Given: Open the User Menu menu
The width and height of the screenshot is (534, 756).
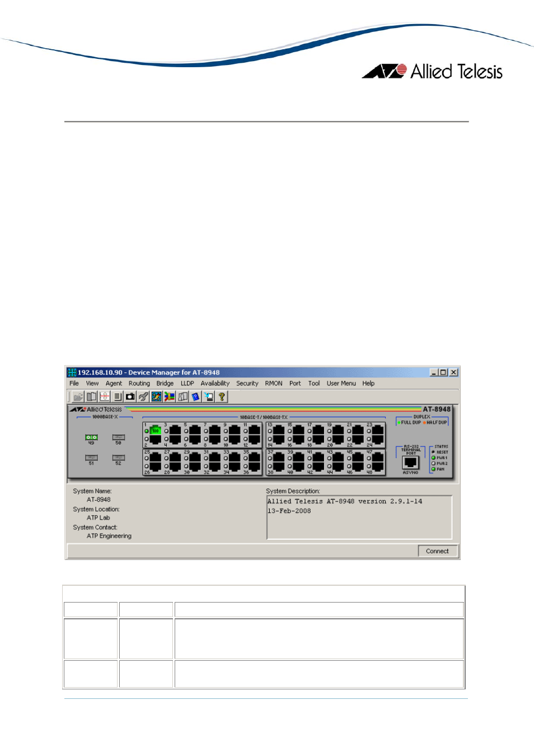Looking at the screenshot, I should click(x=341, y=384).
